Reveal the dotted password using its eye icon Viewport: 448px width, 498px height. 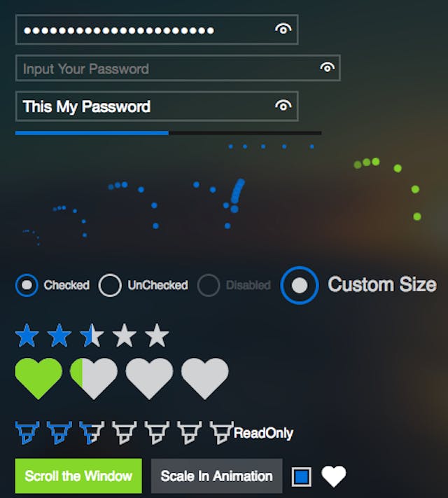283,29
